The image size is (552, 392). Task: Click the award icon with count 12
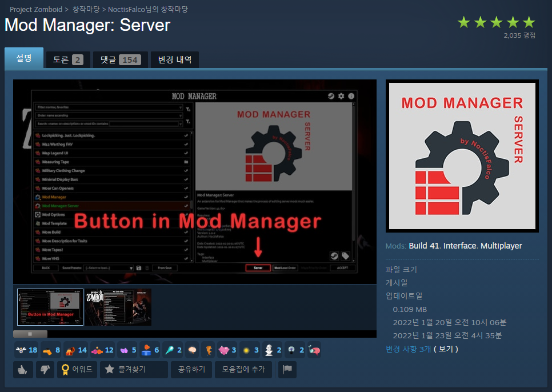click(102, 350)
